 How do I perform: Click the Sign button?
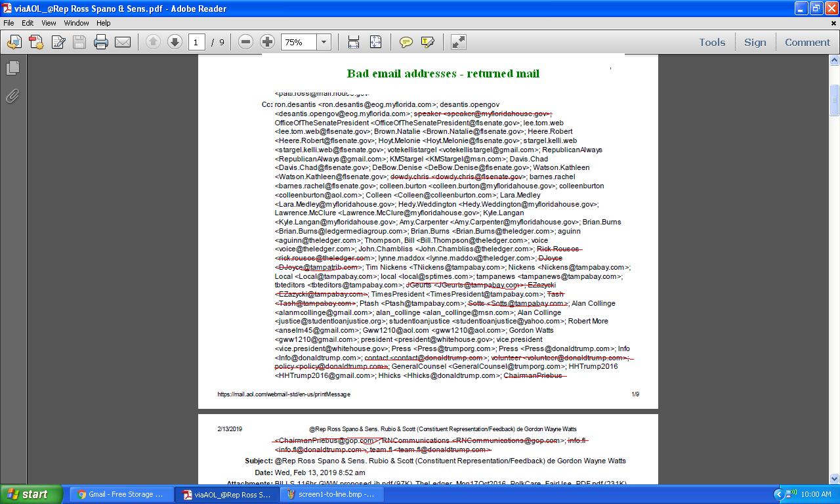tap(755, 42)
